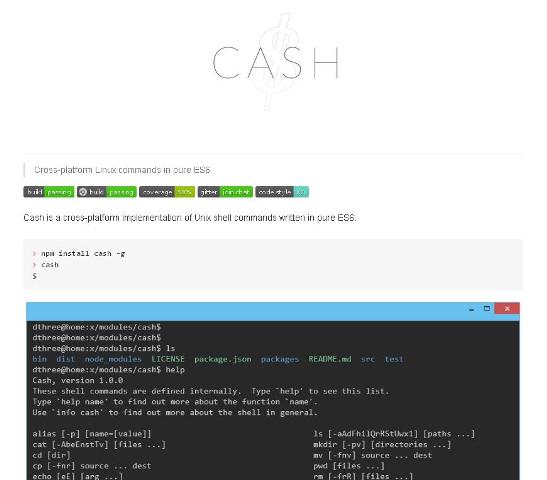Click 'cd [dir]' help entry
The image size is (547, 480).
pyautogui.click(x=52, y=455)
